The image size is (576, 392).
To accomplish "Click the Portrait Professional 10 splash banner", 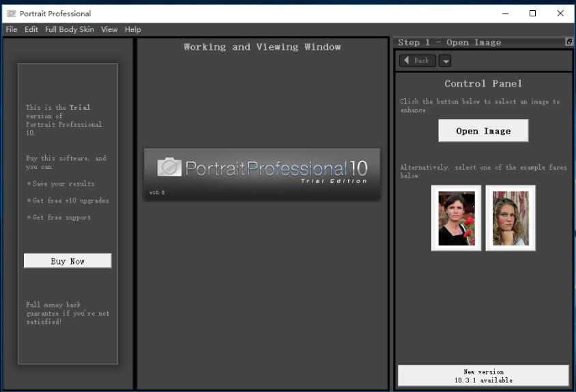I will [262, 174].
